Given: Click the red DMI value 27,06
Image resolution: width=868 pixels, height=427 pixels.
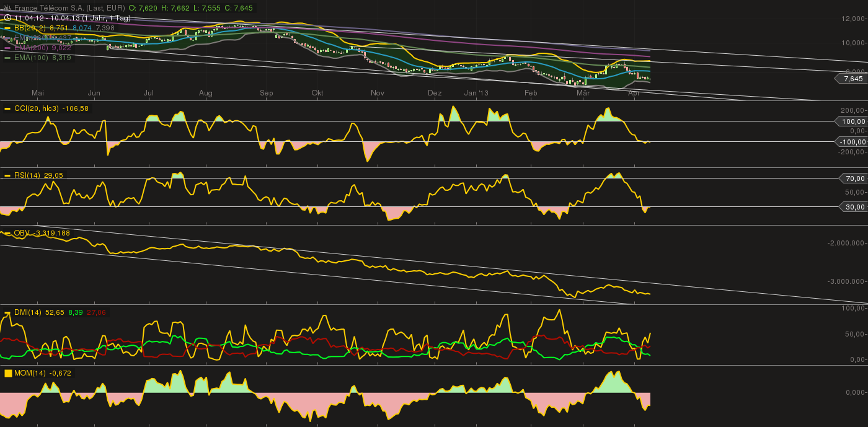Looking at the screenshot, I should coord(96,312).
